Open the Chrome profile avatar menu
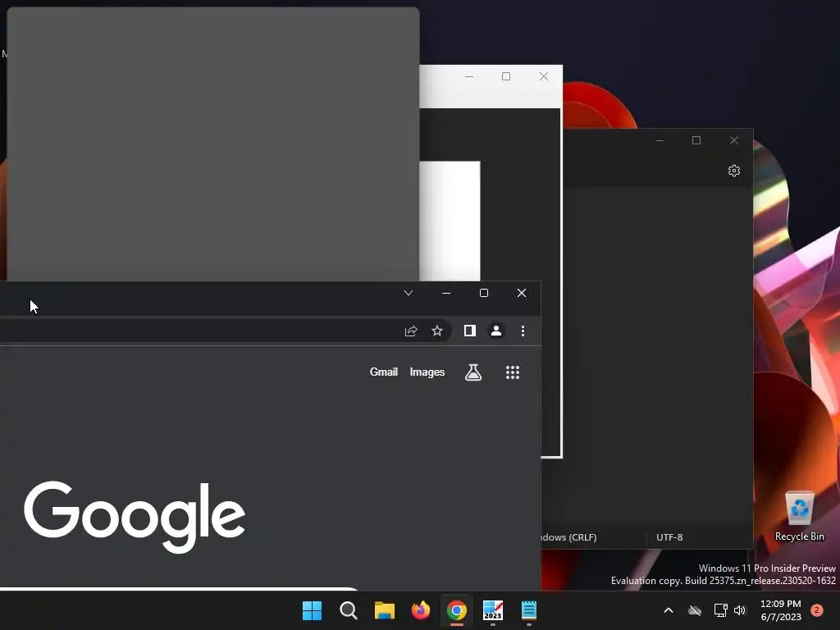This screenshot has width=840, height=630. pos(496,331)
